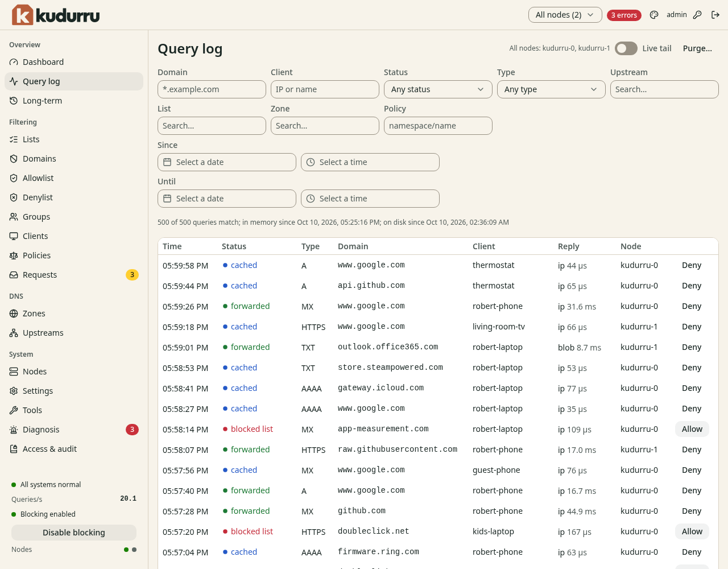
Task: Open the Settings page
Action: 74,391
